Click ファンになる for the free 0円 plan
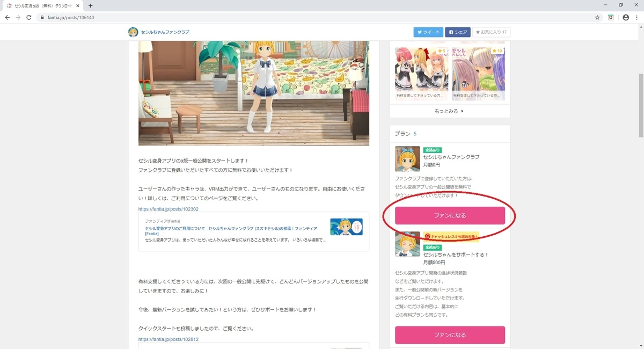Image resolution: width=644 pixels, height=349 pixels. [450, 215]
